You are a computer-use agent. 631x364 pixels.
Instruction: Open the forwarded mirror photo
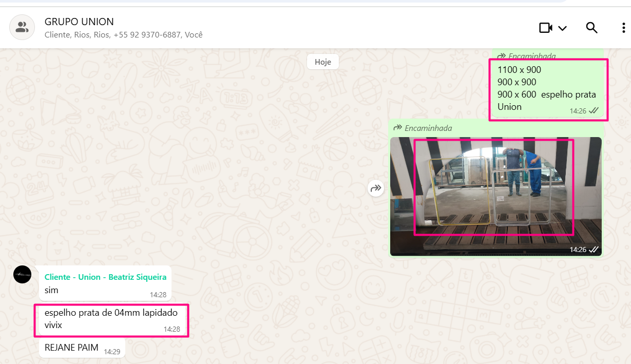(495, 195)
